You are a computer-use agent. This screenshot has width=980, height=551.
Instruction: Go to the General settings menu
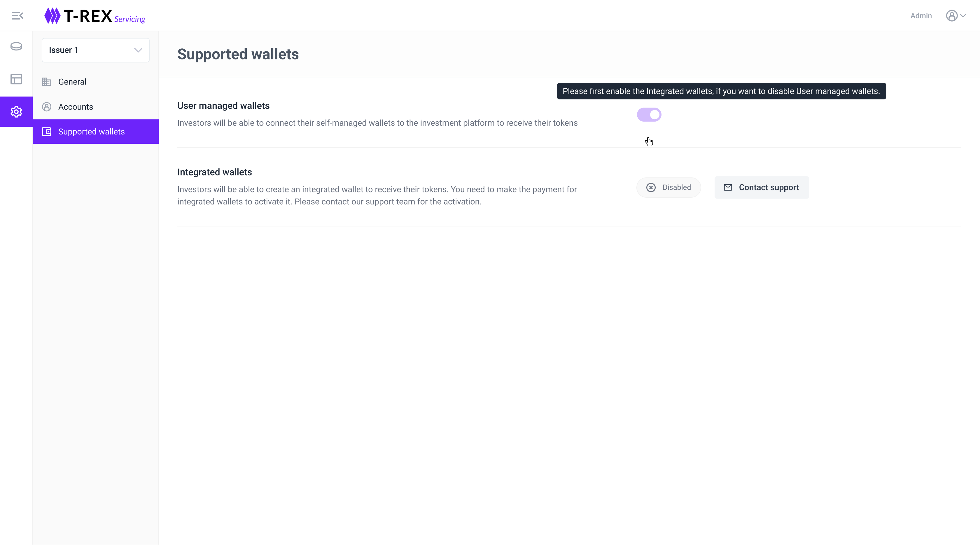tap(72, 82)
